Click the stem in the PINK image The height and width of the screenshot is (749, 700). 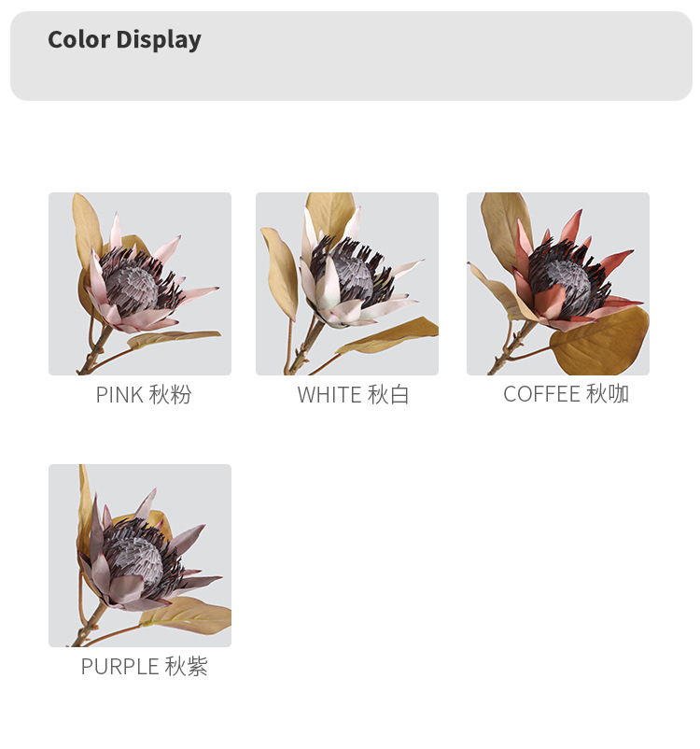click(95, 351)
